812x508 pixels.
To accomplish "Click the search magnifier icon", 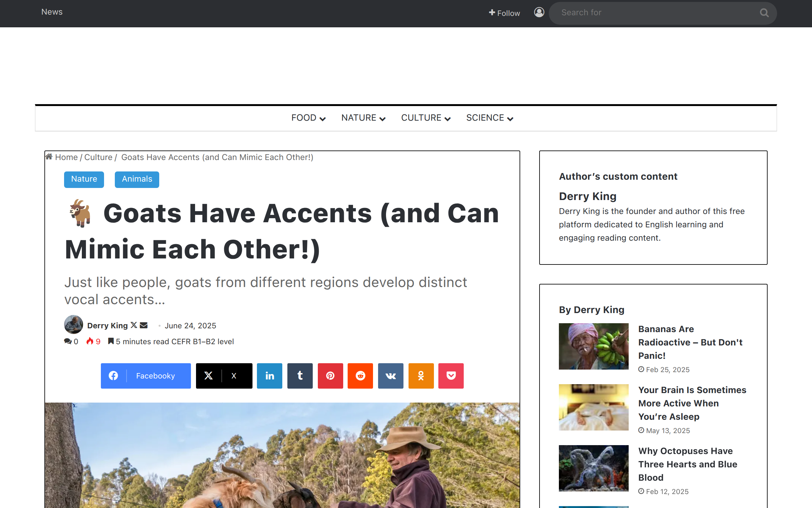I will click(x=764, y=13).
